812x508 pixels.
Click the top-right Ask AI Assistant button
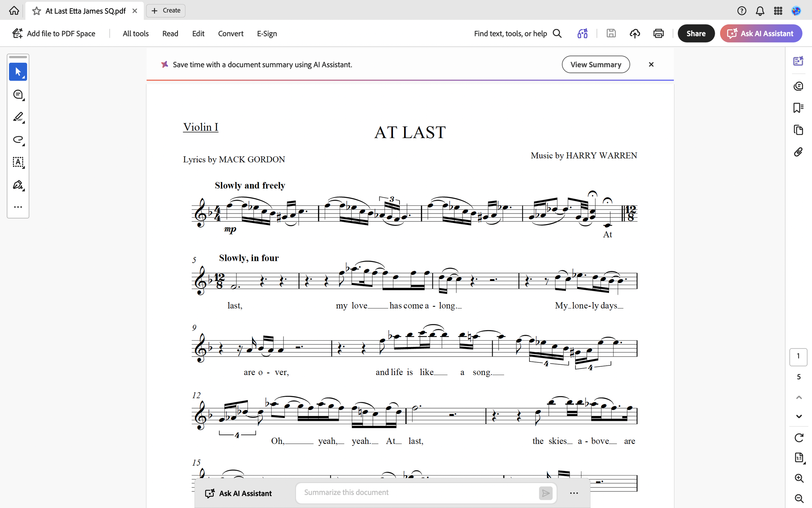pos(761,33)
